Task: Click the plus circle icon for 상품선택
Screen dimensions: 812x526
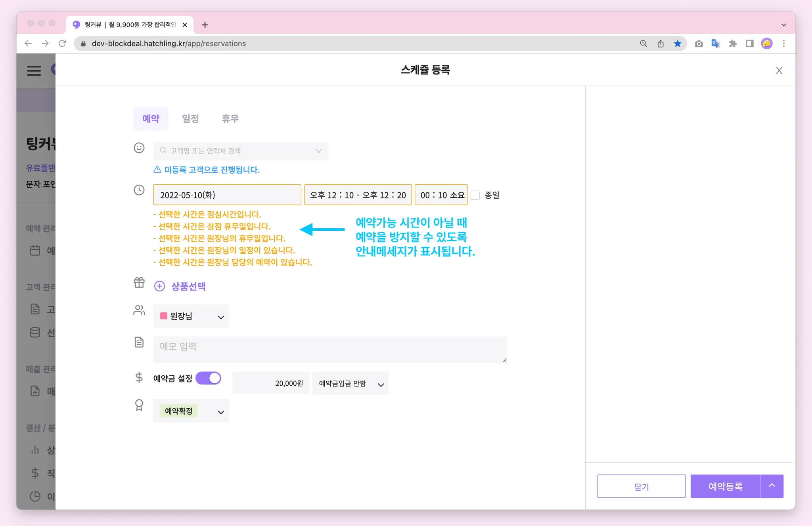Action: [159, 286]
